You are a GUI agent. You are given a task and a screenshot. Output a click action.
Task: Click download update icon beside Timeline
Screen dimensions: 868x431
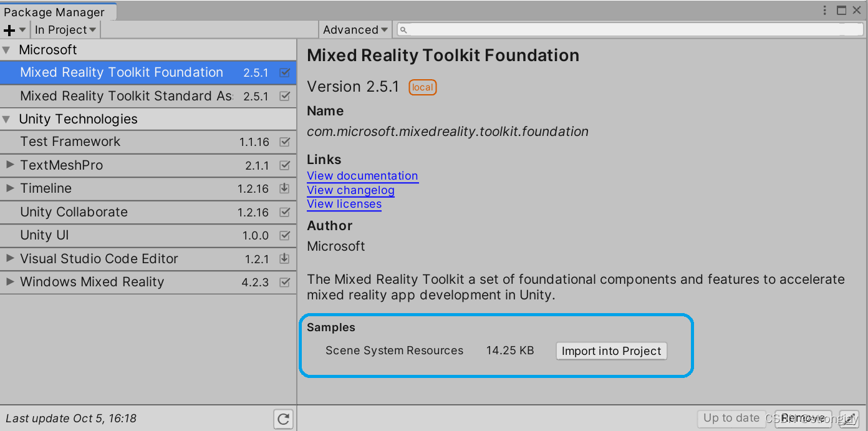tap(285, 188)
